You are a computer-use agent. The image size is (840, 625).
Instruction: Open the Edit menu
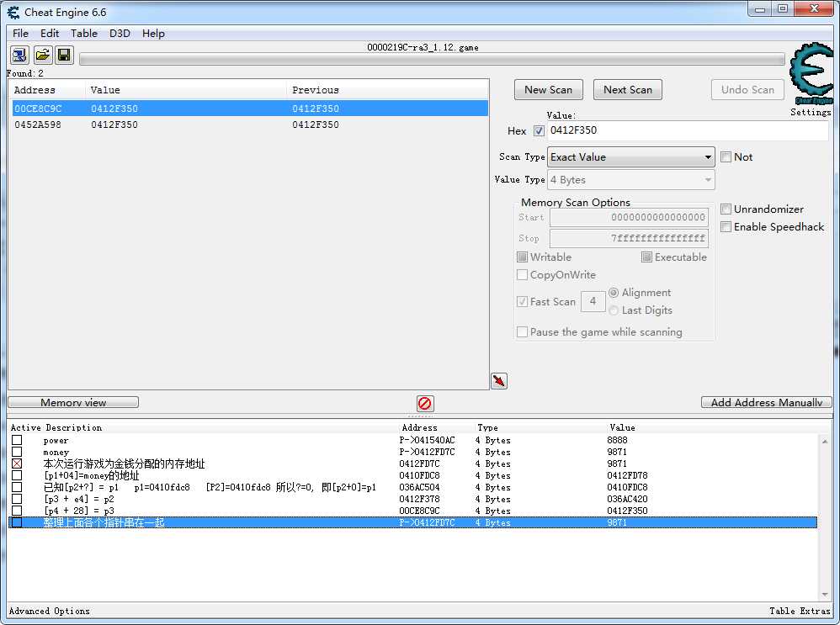[x=50, y=33]
